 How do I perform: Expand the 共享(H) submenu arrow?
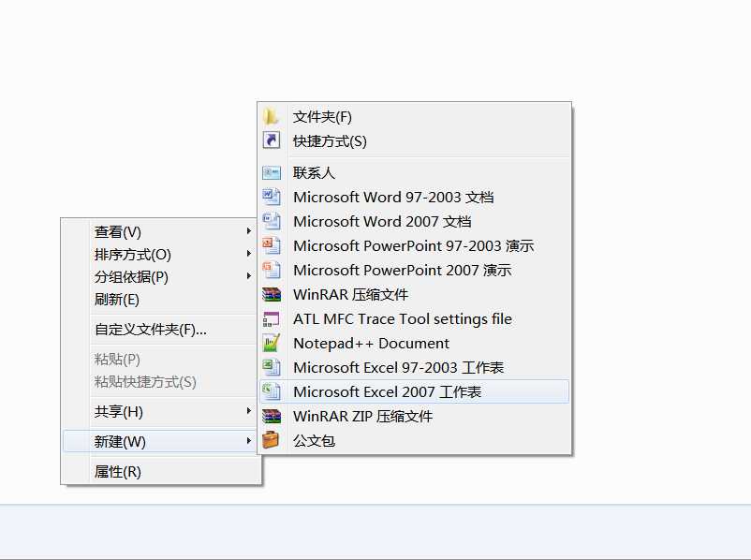coord(248,410)
